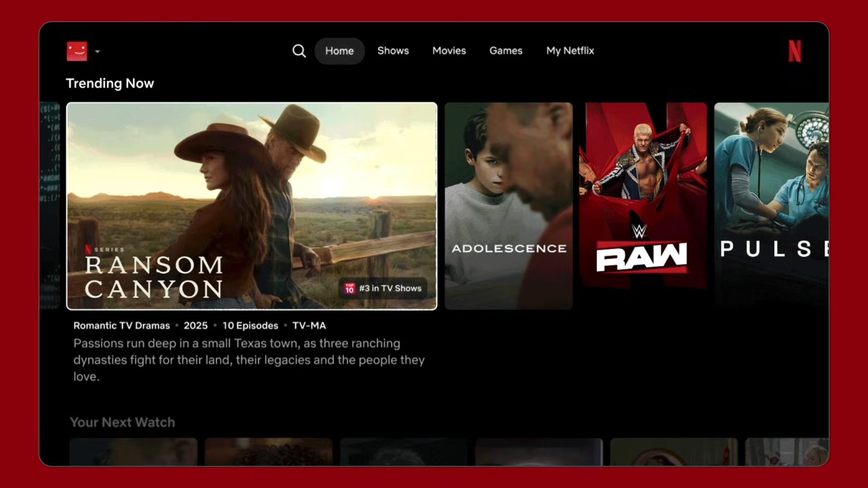Click the 'Trending Now' row heading
This screenshot has width=868, height=488.
(x=110, y=83)
